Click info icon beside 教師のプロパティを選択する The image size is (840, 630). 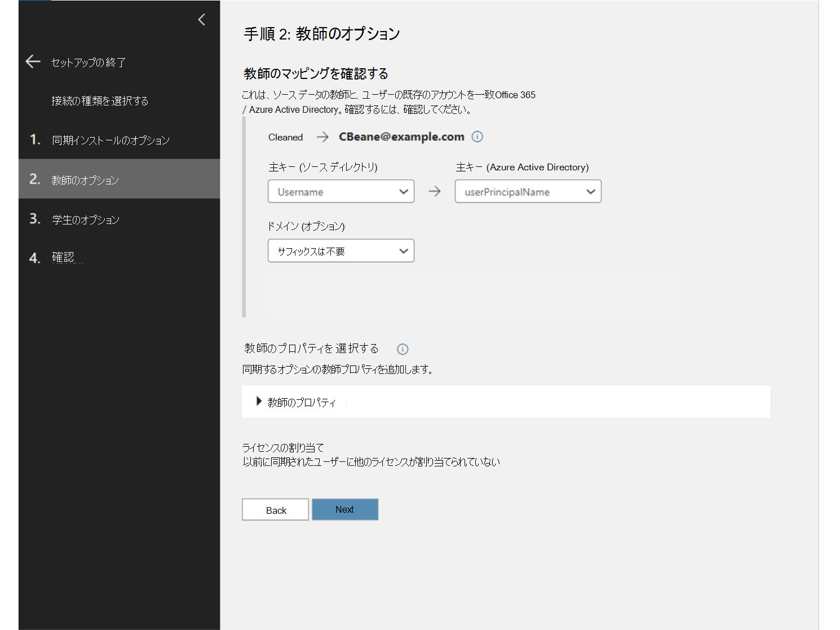coord(403,349)
